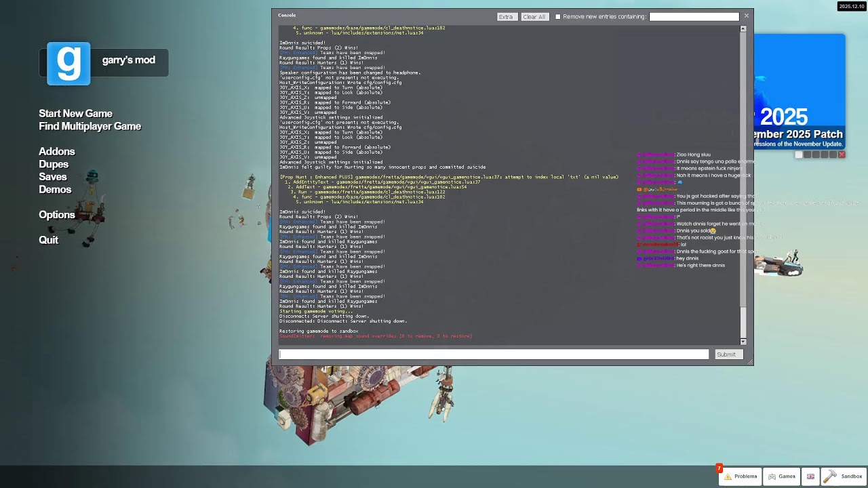Click the Console title text
The width and height of the screenshot is (868, 488).
[x=287, y=15]
